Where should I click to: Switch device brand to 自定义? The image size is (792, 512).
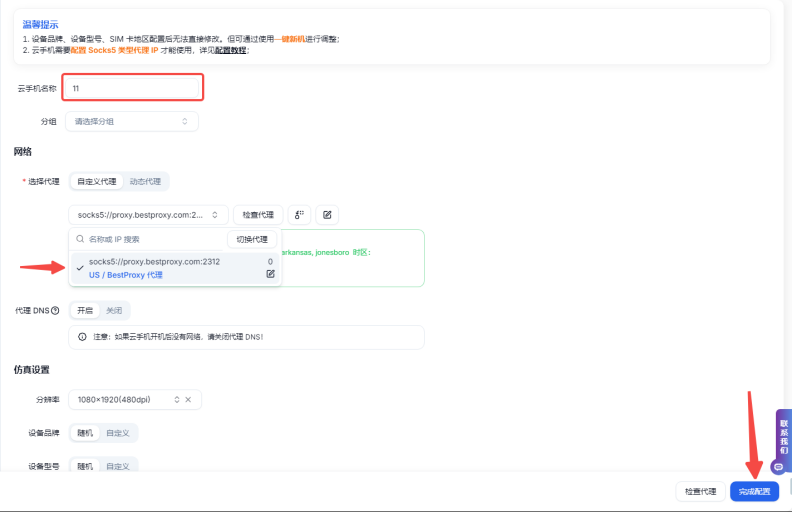pos(117,433)
